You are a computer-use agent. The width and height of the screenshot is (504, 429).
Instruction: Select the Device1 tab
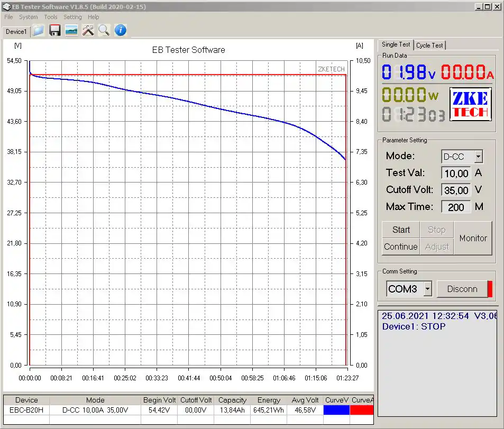click(x=16, y=32)
